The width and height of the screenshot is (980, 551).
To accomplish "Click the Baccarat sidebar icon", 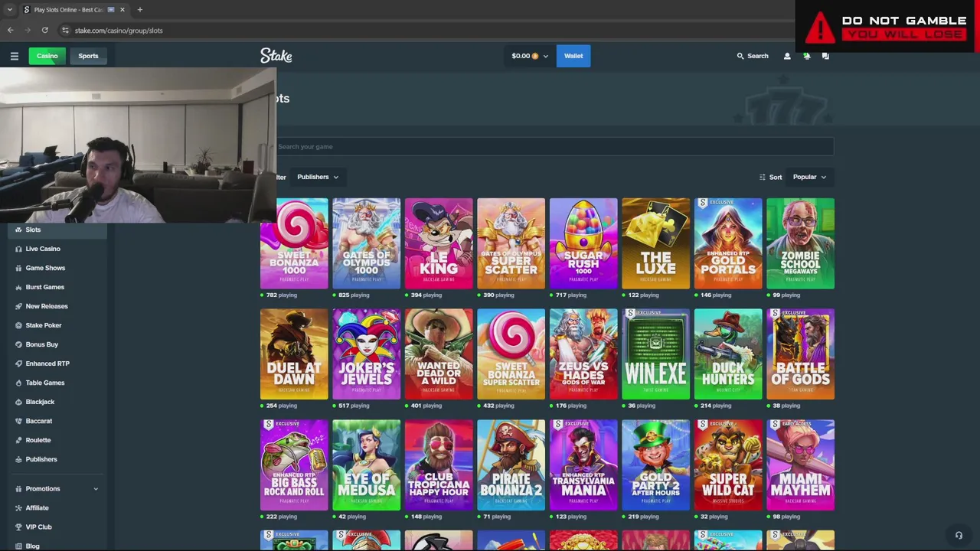I will point(18,421).
